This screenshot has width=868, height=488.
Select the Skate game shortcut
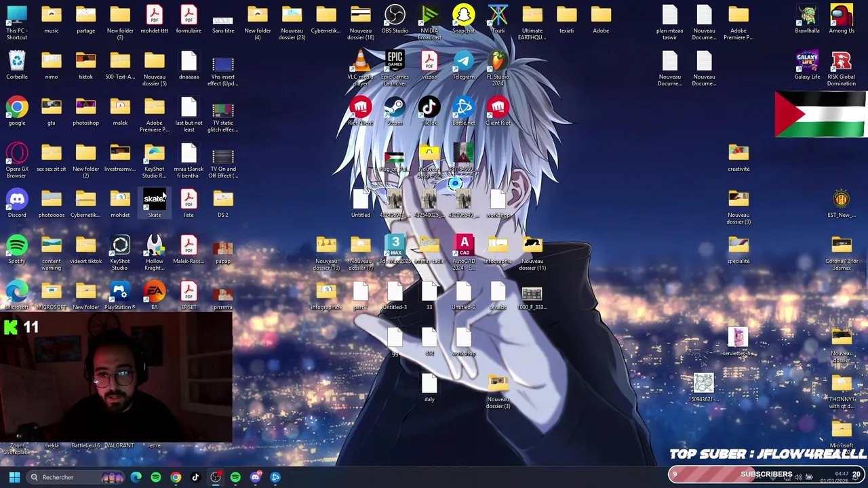pyautogui.click(x=155, y=204)
